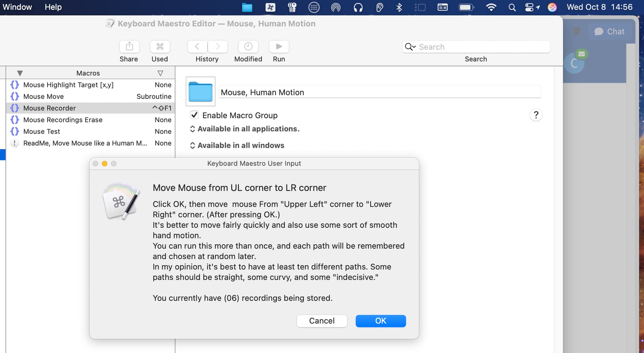Open the Window menu

17,7
